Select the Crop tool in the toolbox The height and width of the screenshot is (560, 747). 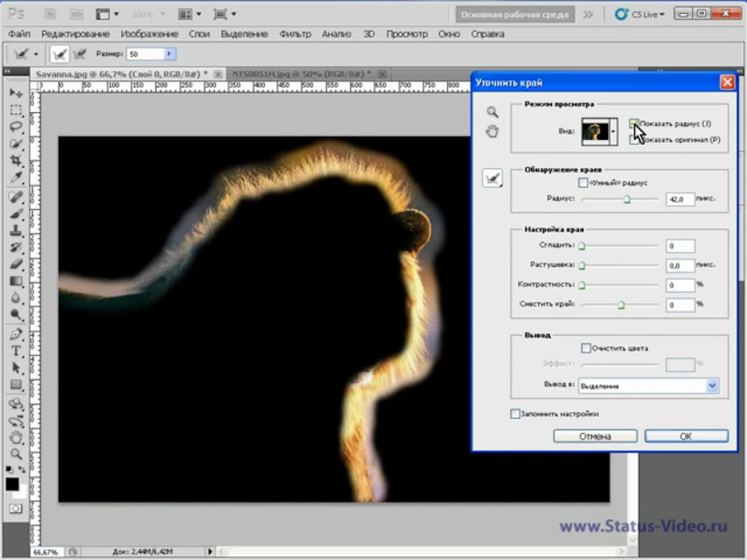pyautogui.click(x=15, y=160)
